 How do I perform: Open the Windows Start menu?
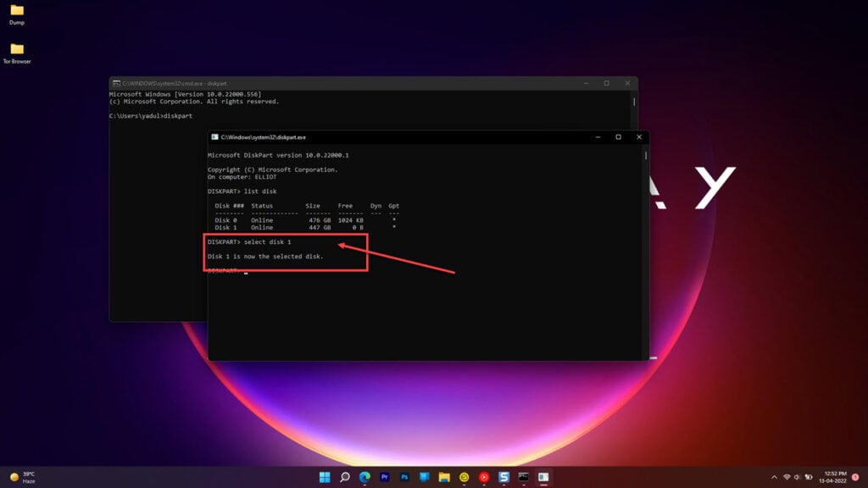[x=325, y=477]
